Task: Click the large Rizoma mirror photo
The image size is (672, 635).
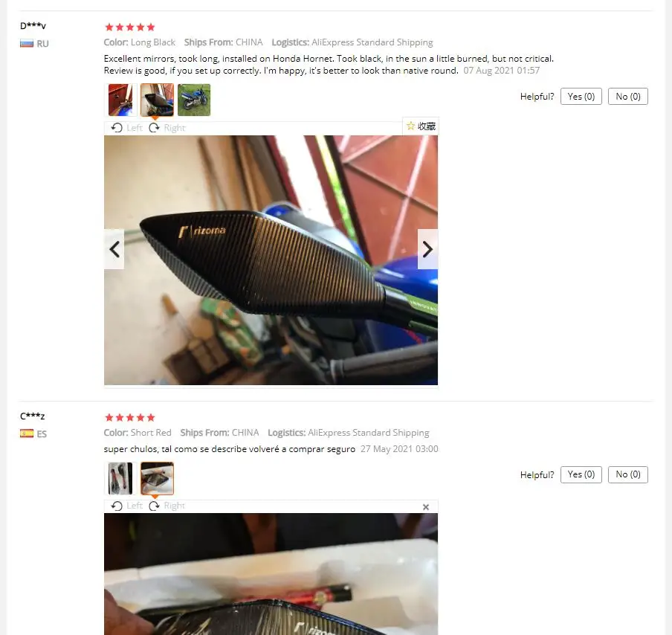Action: [x=271, y=260]
